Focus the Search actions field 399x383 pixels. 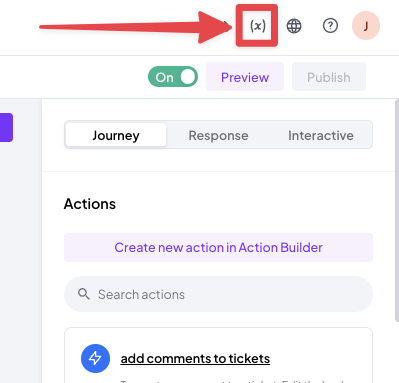(218, 294)
